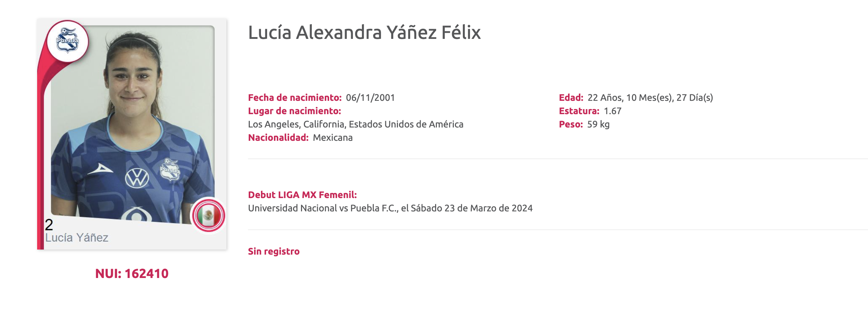Image resolution: width=868 pixels, height=314 pixels.
Task: Click the "Sin registro" text
Action: point(274,251)
